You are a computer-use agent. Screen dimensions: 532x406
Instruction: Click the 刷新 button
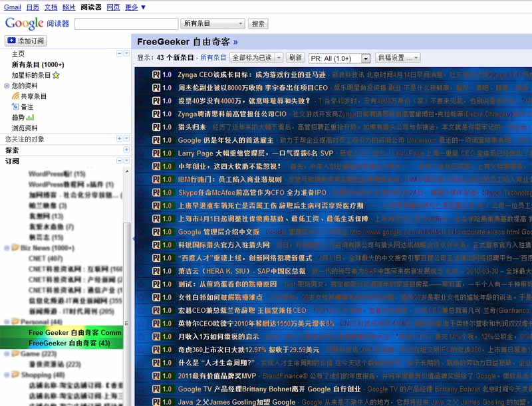295,58
